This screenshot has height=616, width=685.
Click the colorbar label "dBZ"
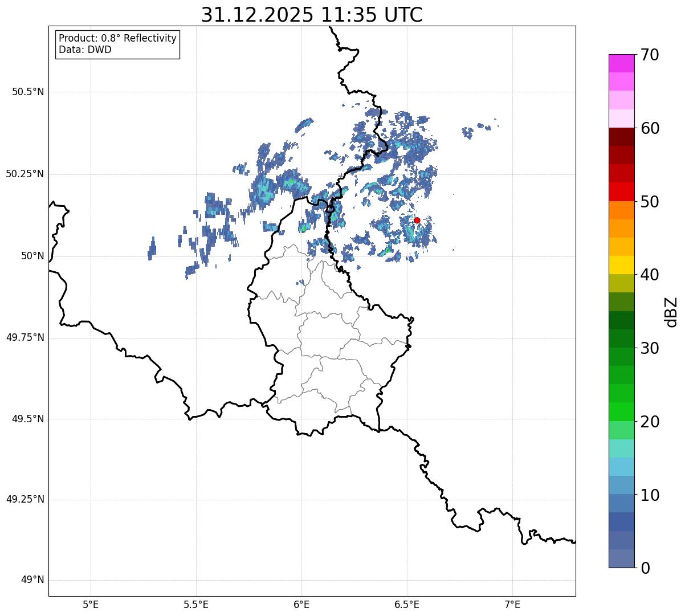tap(671, 312)
